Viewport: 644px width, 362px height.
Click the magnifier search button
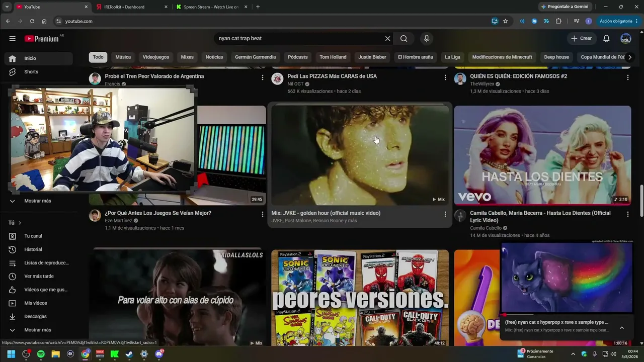coord(404,39)
